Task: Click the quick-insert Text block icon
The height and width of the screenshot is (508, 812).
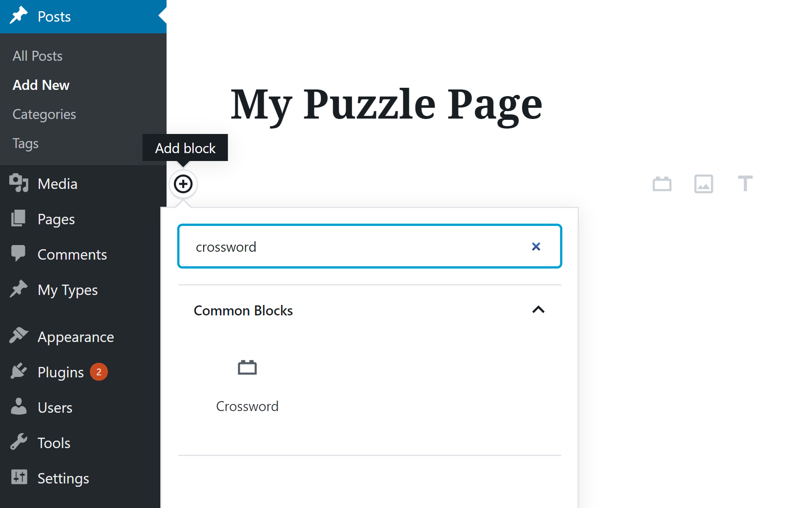Action: [x=745, y=184]
